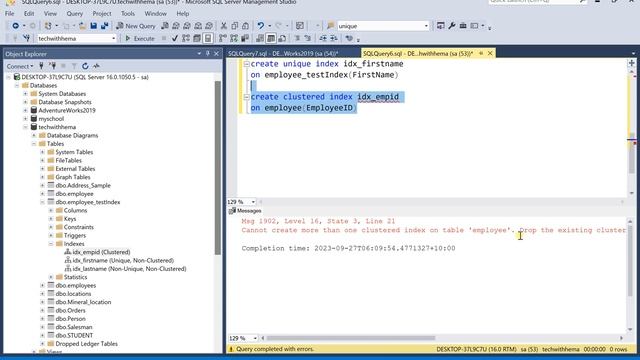This screenshot has width=640, height=360.
Task: Click the Messages tab in results pane
Action: tap(245, 211)
